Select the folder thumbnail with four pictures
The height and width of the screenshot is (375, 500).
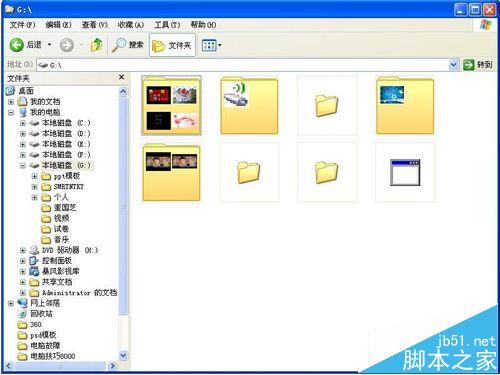click(171, 105)
